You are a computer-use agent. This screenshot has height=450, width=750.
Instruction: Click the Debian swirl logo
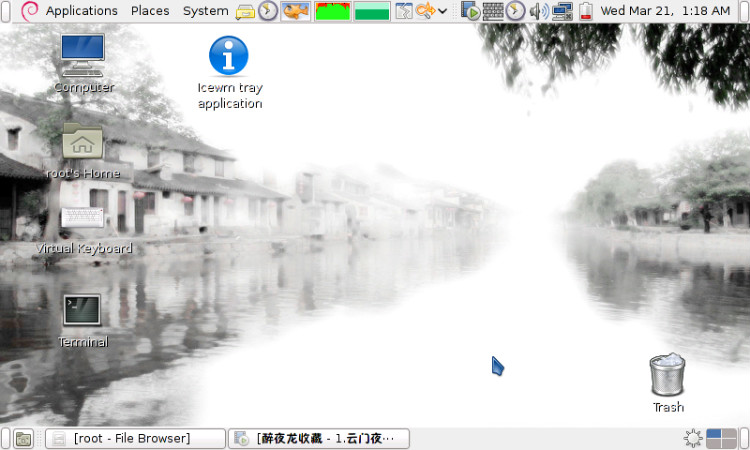pos(30,11)
